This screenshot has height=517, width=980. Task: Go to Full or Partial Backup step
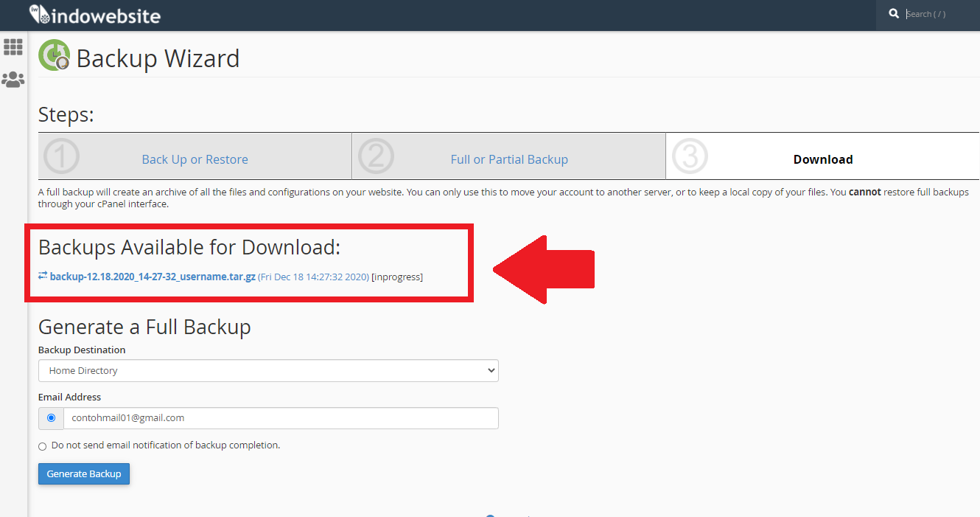(x=509, y=159)
